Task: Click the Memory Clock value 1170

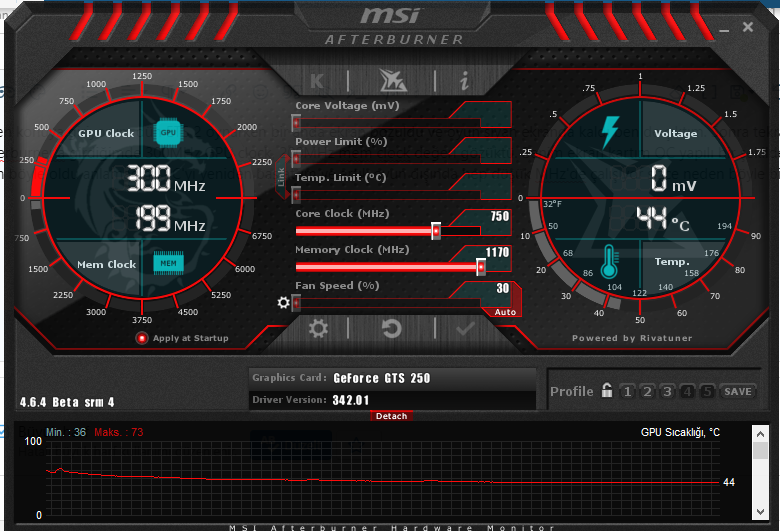Action: click(x=497, y=252)
